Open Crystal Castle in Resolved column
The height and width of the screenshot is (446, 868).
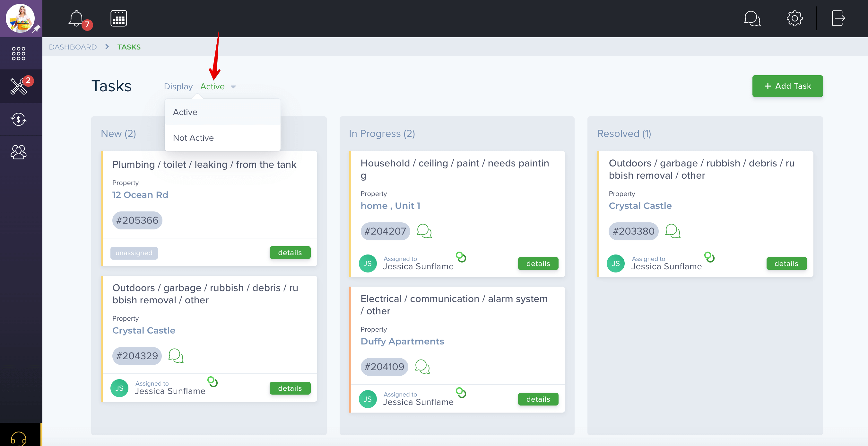(640, 206)
